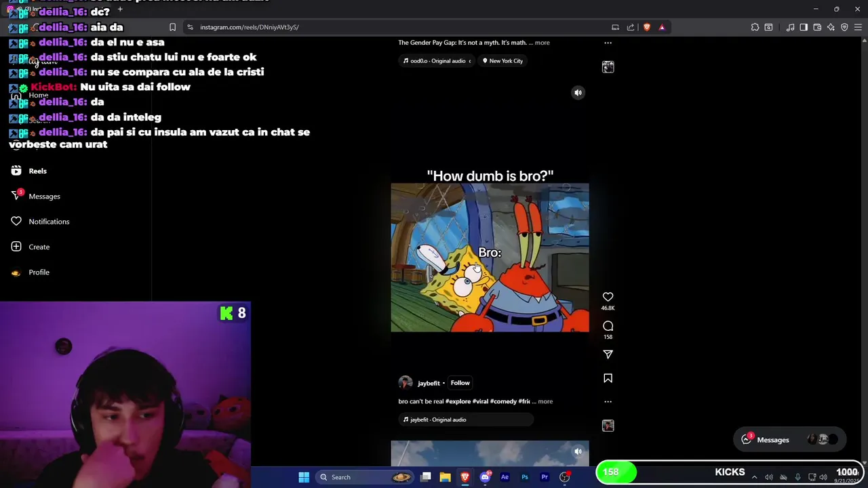Open Brave VPN shield icon

[x=844, y=27]
